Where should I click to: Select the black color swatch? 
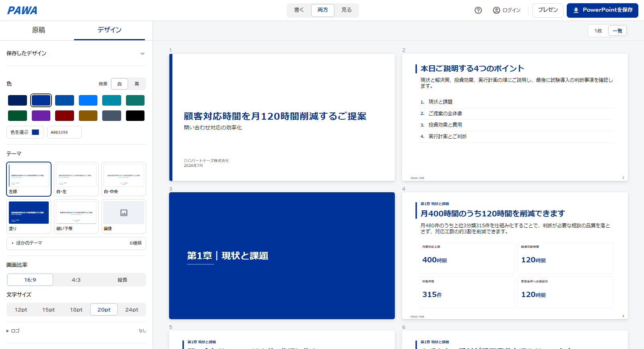click(x=135, y=116)
